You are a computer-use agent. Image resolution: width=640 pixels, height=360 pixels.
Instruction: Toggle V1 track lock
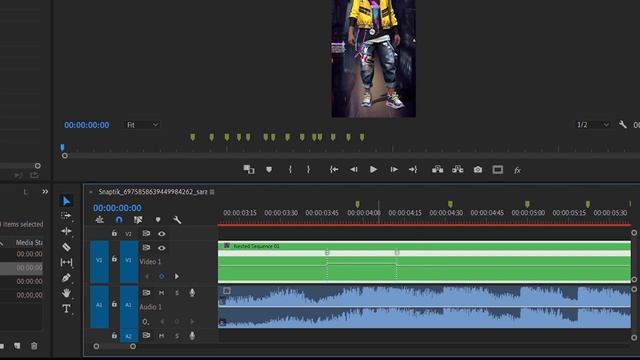click(x=114, y=259)
